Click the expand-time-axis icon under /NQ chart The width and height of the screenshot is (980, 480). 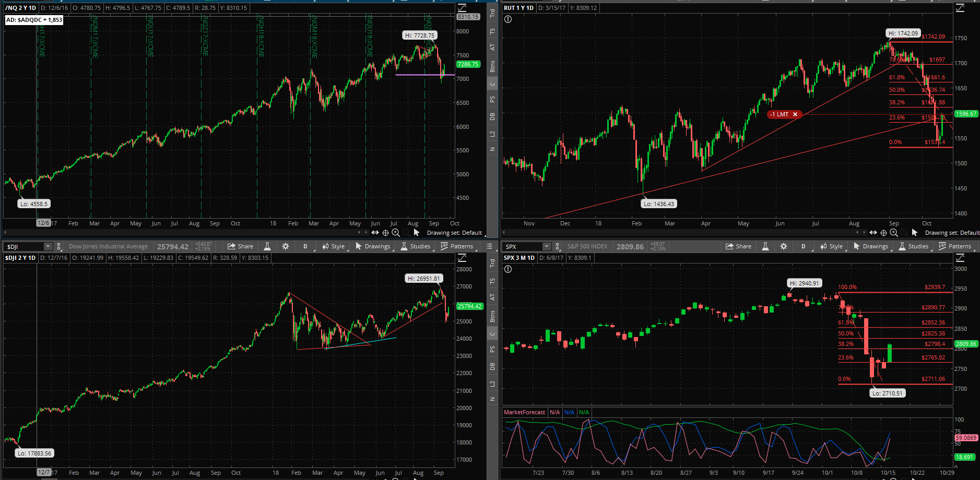click(x=375, y=233)
